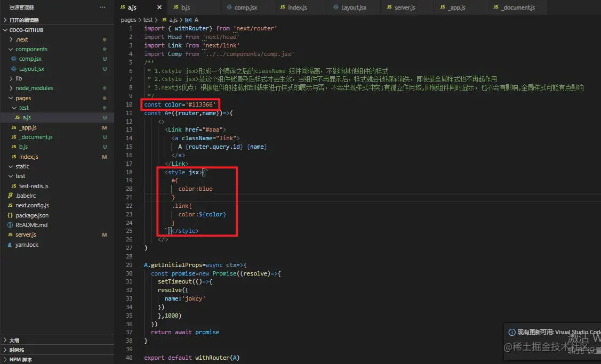Place cursor on line number 10
601x364 pixels.
[x=129, y=104]
